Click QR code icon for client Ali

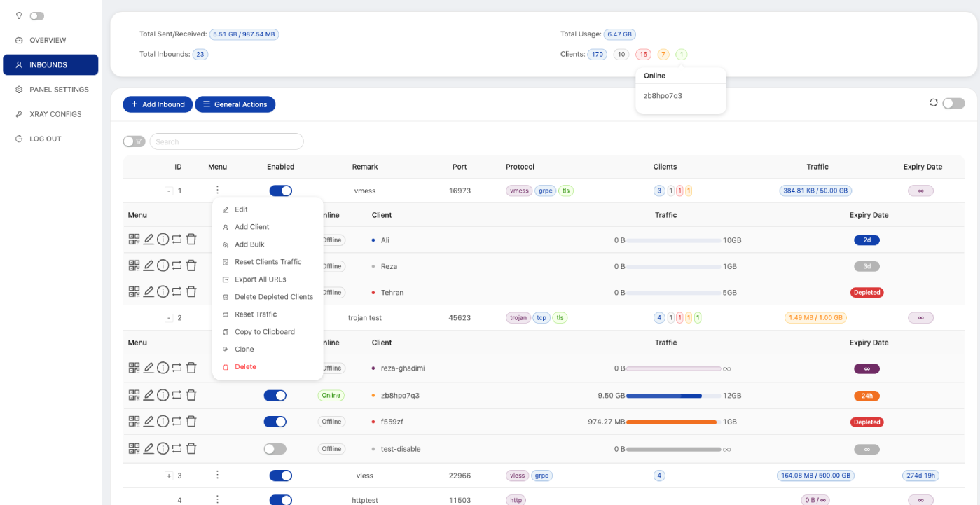click(x=134, y=240)
